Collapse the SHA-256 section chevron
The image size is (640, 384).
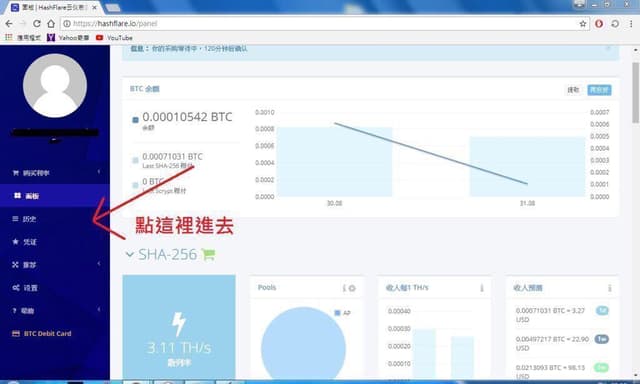pyautogui.click(x=129, y=255)
